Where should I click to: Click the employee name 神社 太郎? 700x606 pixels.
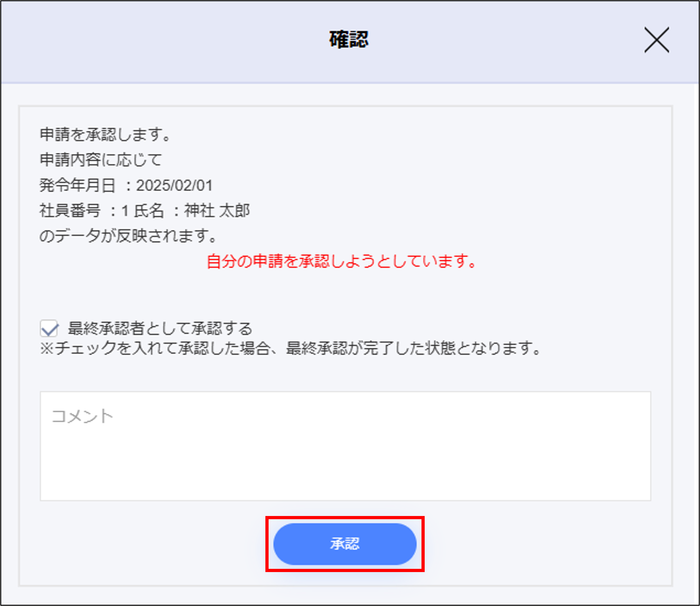pyautogui.click(x=217, y=211)
